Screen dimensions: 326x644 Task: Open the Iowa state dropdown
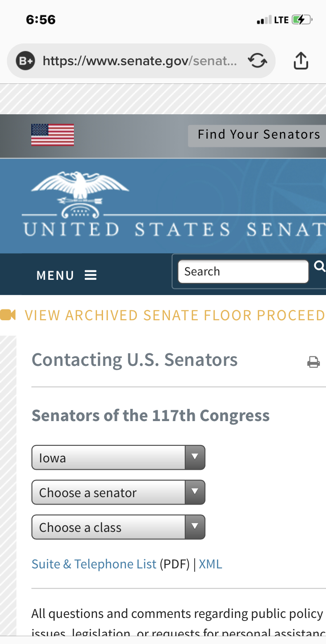click(118, 458)
